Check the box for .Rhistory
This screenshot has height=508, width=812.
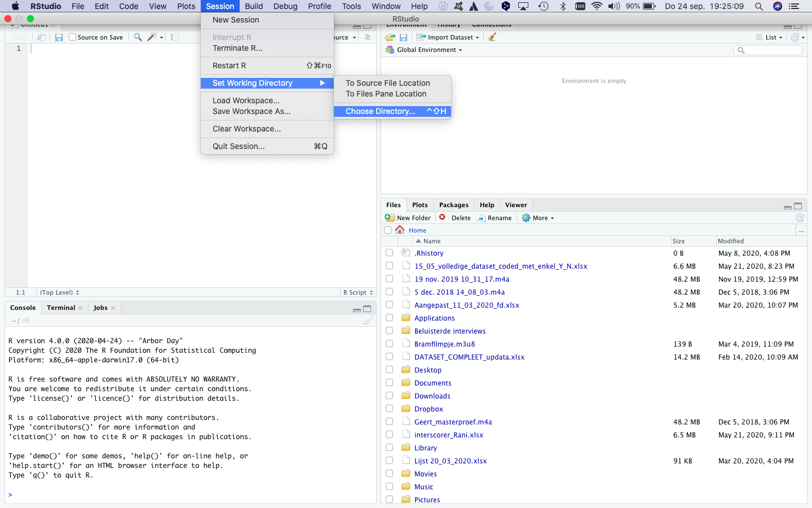[389, 253]
